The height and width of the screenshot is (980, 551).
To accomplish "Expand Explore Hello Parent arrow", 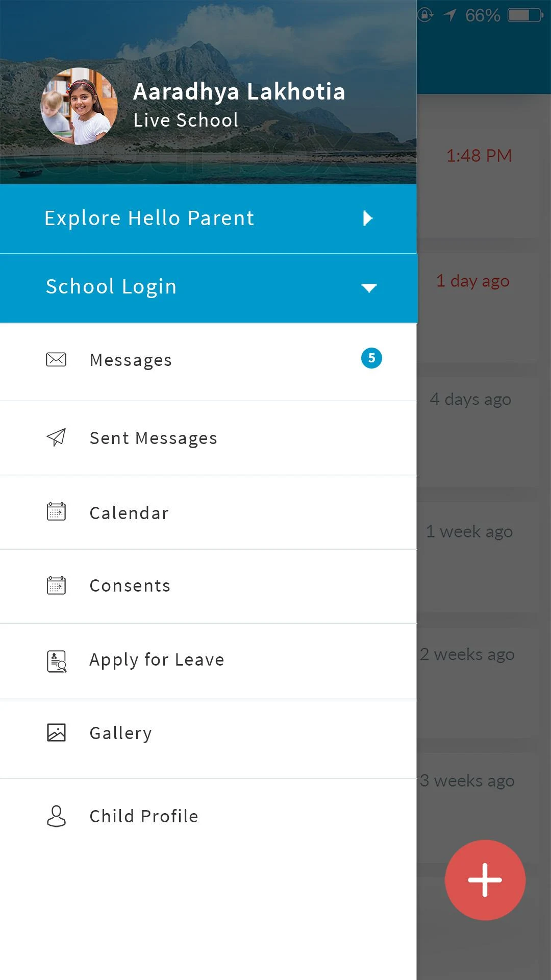I will click(368, 218).
